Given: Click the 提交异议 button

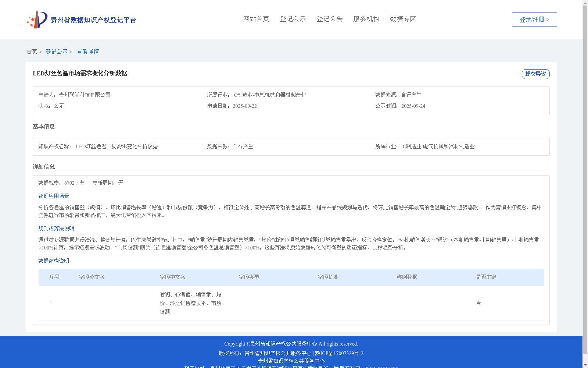Looking at the screenshot, I should (x=536, y=74).
